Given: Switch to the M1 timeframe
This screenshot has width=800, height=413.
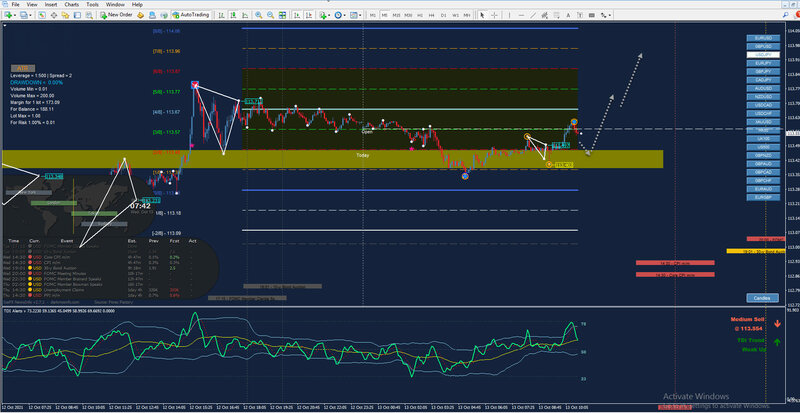Looking at the screenshot, I should click(372, 15).
